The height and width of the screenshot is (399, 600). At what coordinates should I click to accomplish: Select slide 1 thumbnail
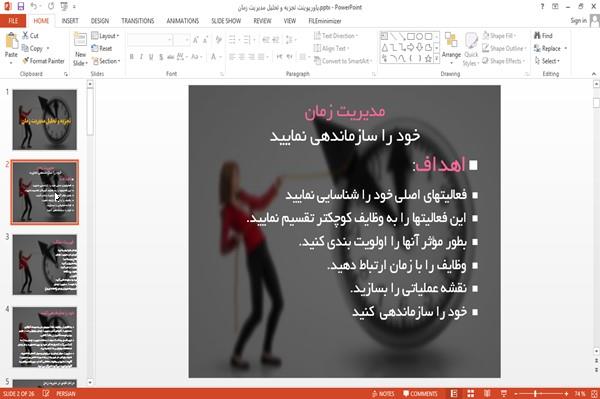click(44, 119)
